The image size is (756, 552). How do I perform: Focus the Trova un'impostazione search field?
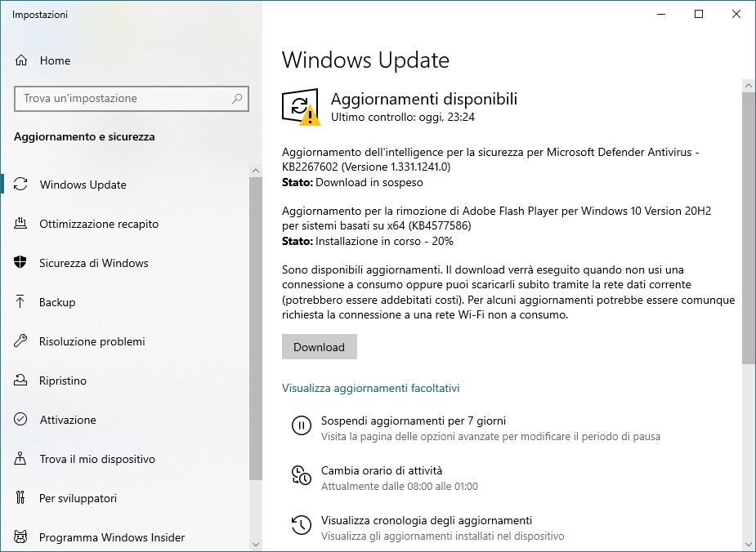point(132,99)
